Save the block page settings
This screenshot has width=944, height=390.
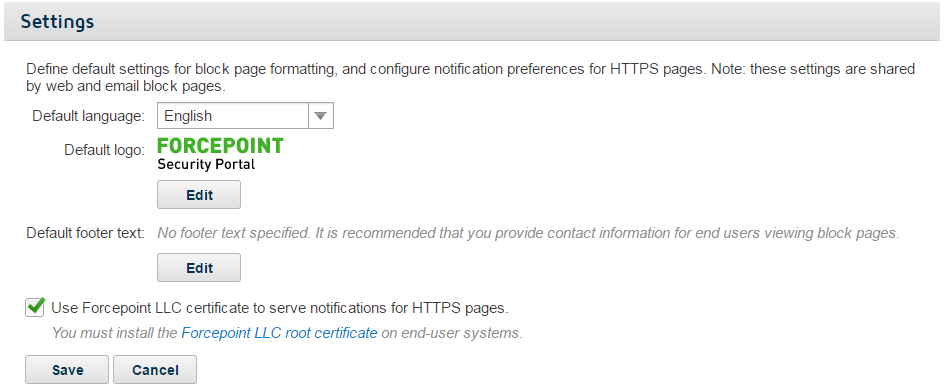tap(67, 370)
